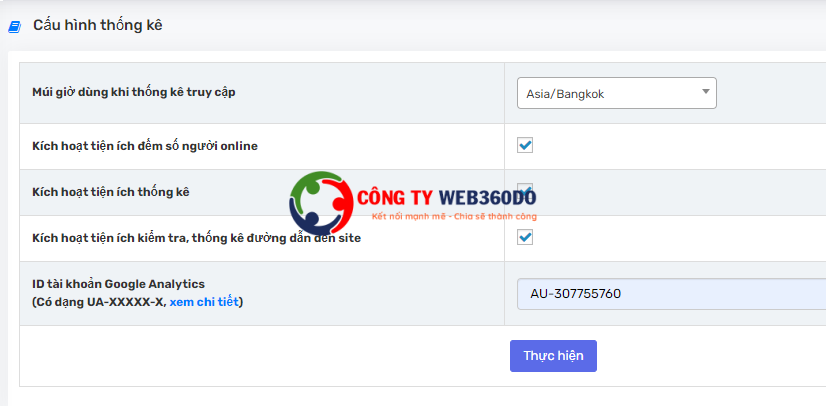Open the xem chi tiết link
Viewport: 826px width, 406px height.
204,303
